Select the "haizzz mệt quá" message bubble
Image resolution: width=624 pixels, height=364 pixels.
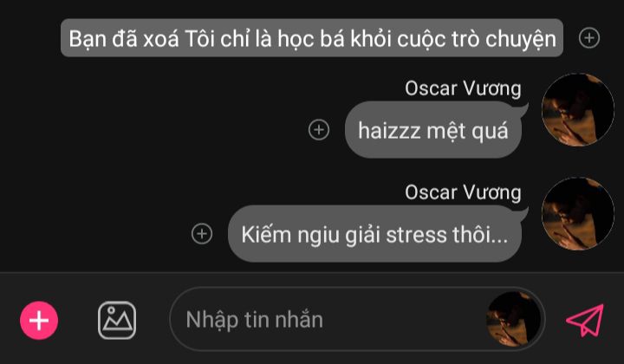pos(433,130)
